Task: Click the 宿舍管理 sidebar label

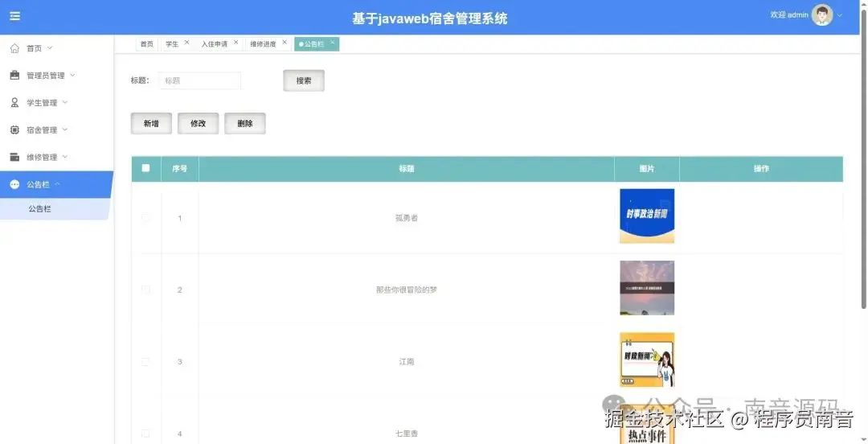Action: click(x=42, y=129)
